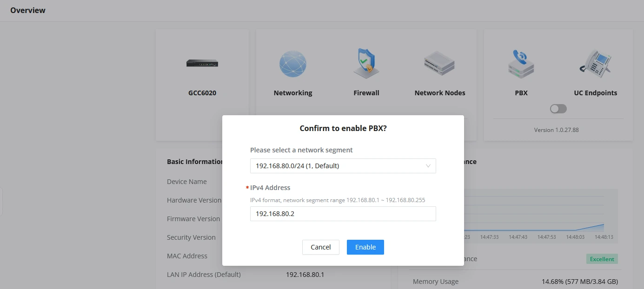
Task: Click the dropdown chevron arrow
Action: [428, 166]
